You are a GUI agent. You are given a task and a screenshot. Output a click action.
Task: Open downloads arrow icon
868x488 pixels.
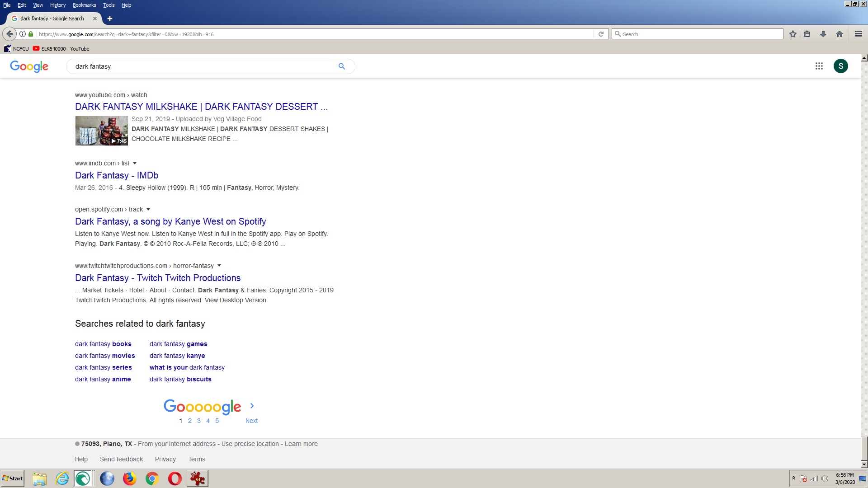(x=823, y=34)
